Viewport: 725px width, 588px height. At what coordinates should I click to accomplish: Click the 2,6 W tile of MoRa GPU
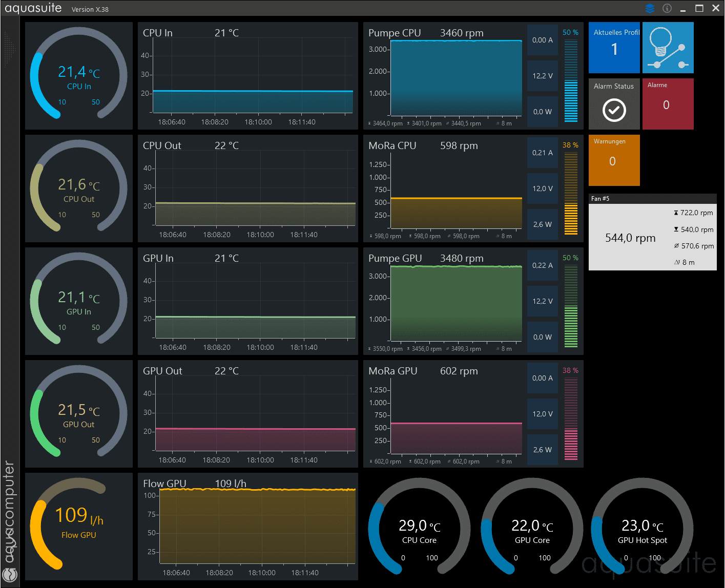[543, 450]
